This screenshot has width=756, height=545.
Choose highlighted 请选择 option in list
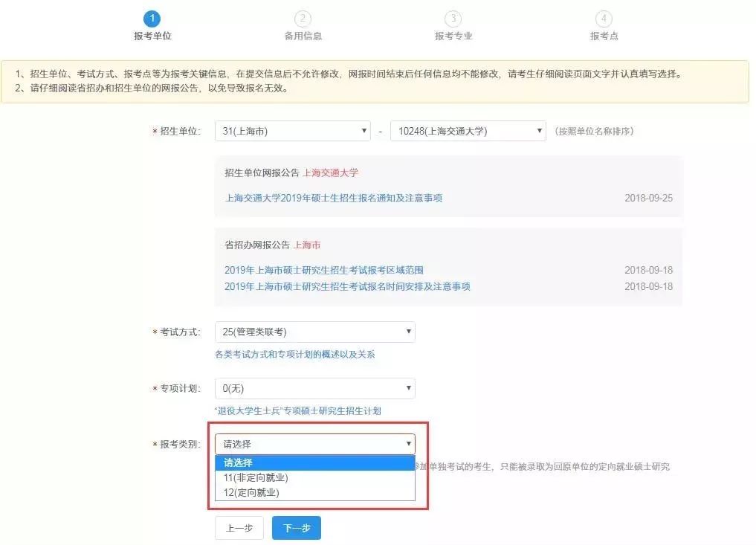239,462
